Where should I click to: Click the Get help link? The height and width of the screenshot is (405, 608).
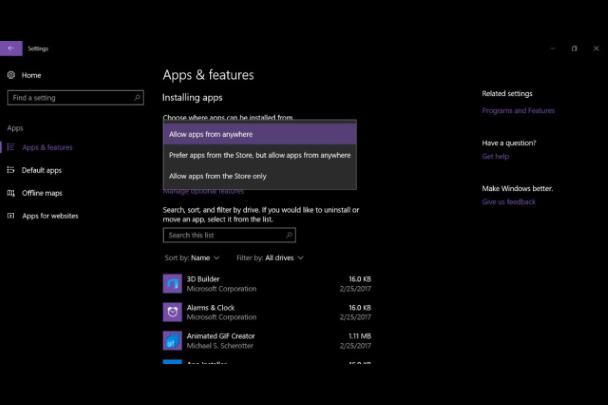(x=495, y=156)
